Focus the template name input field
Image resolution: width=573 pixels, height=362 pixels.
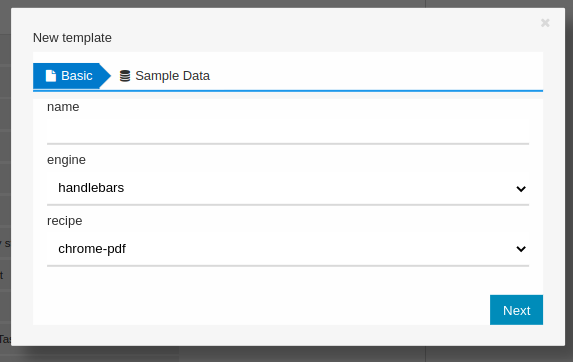(x=288, y=131)
